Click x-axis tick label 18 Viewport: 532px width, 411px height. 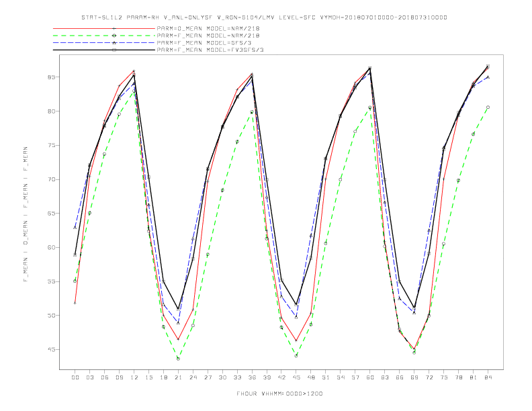[x=163, y=377]
